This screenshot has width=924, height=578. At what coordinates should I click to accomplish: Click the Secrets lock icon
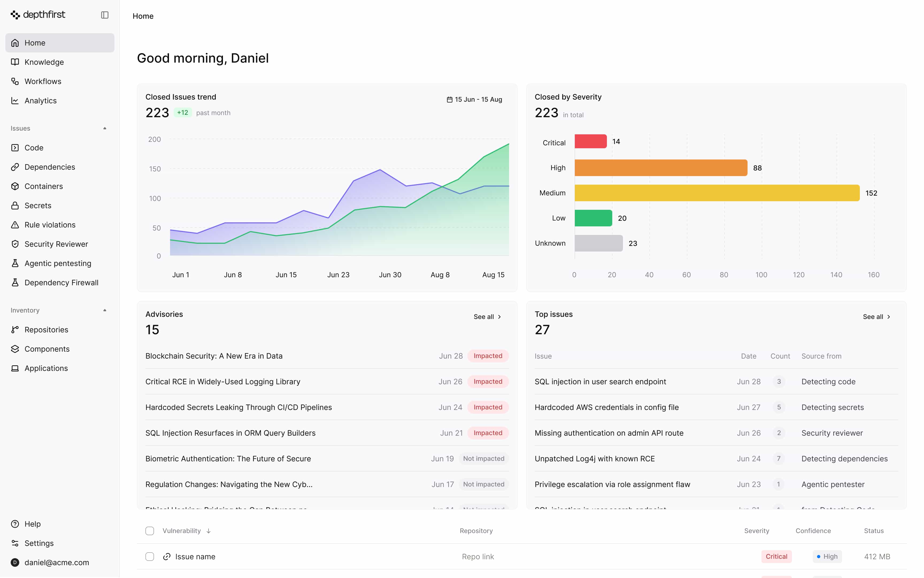click(15, 205)
